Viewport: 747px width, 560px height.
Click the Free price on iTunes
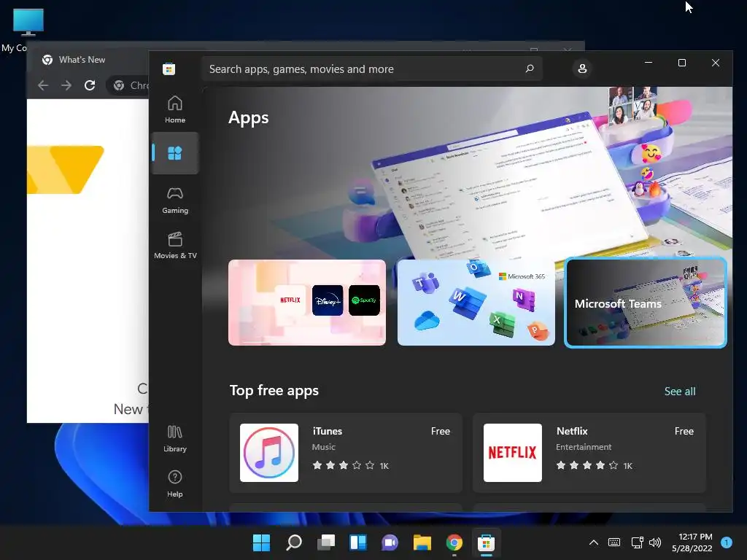[440, 431]
